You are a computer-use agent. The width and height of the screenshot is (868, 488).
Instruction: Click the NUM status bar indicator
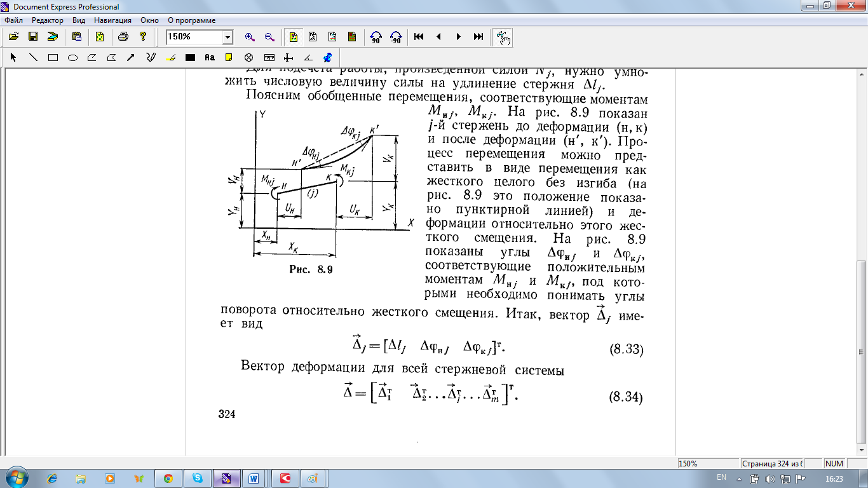coord(834,464)
